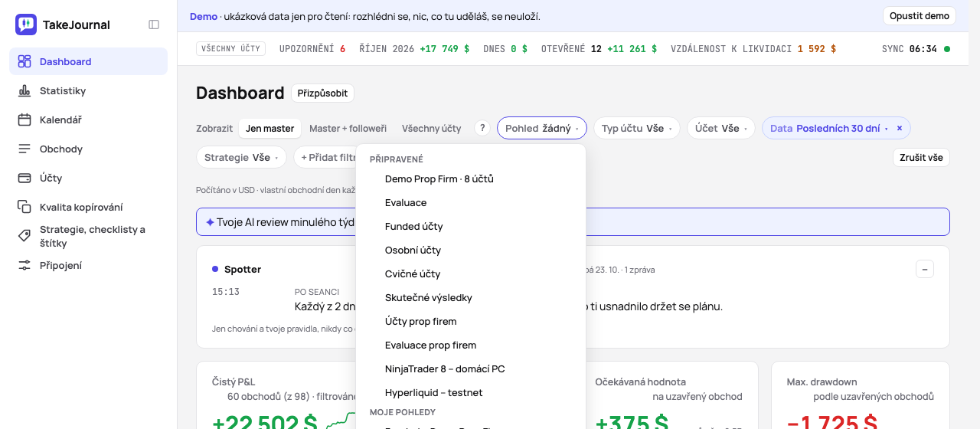The width and height of the screenshot is (980, 429).
Task: Choose NinjaTrader 8 – domácí PC view
Action: tap(471, 368)
